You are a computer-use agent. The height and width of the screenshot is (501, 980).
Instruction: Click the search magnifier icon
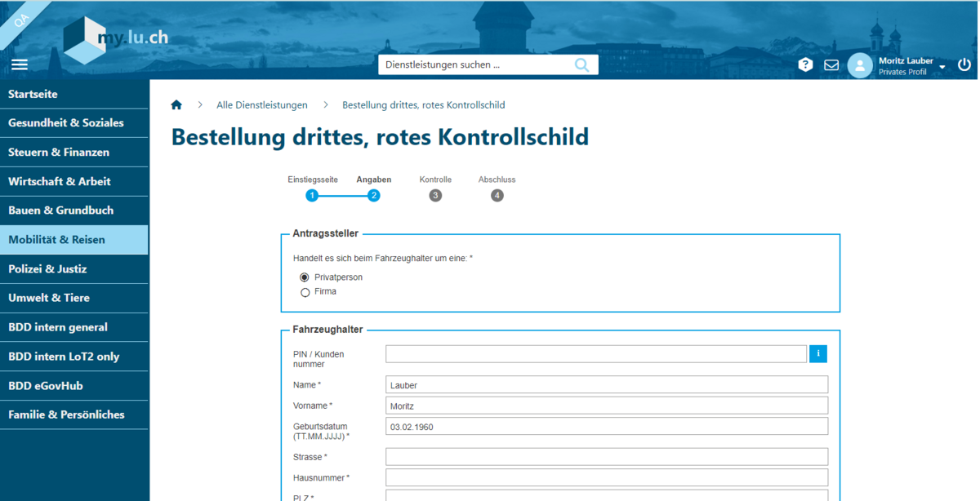coord(581,65)
